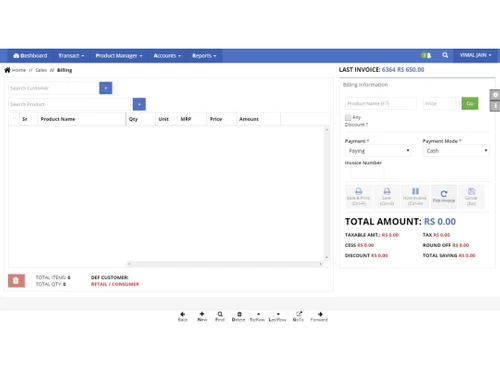Image resolution: width=500 pixels, height=375 pixels.
Task: Toggle the select-all checkbox in table header
Action: tap(14, 118)
